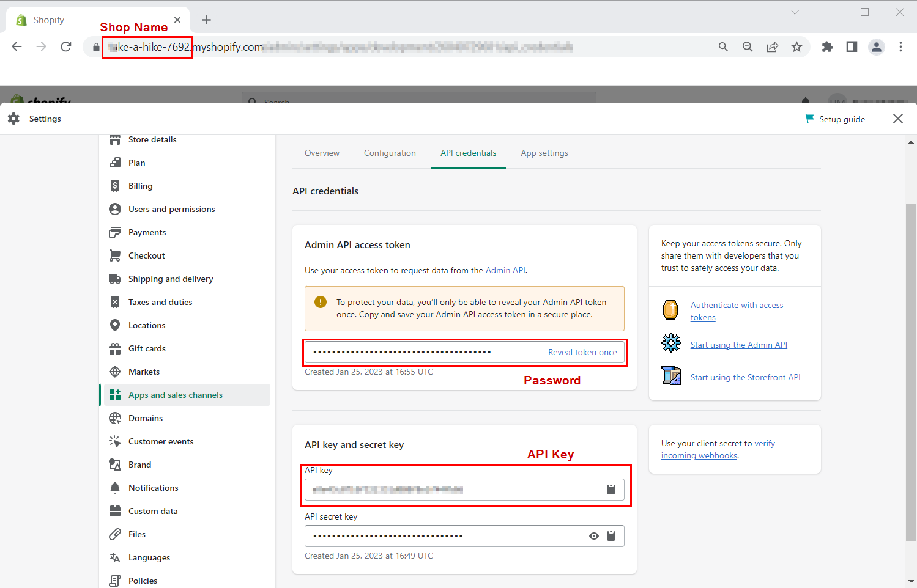This screenshot has width=917, height=588.
Task: Click the share page icon
Action: coord(772,46)
